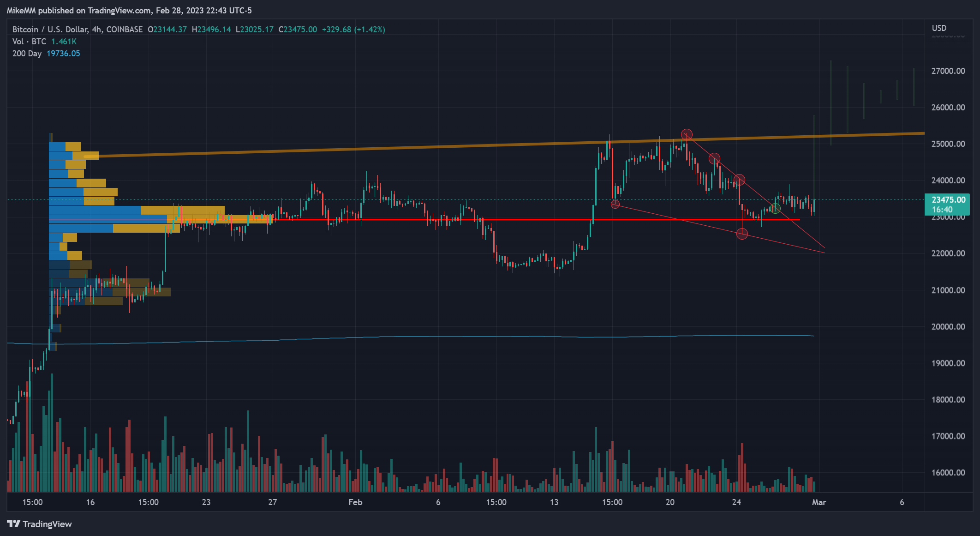This screenshot has height=536, width=980.
Task: Click the Mar label on time axis
Action: click(819, 502)
